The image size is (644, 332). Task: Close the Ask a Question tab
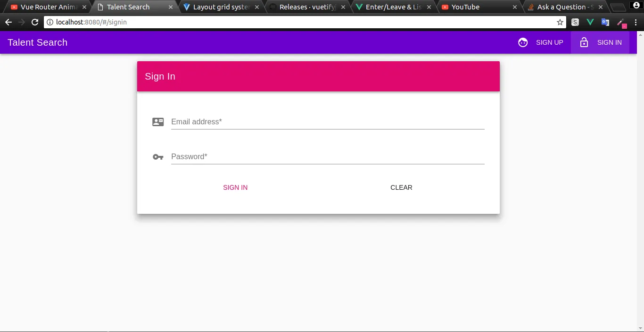pos(601,7)
